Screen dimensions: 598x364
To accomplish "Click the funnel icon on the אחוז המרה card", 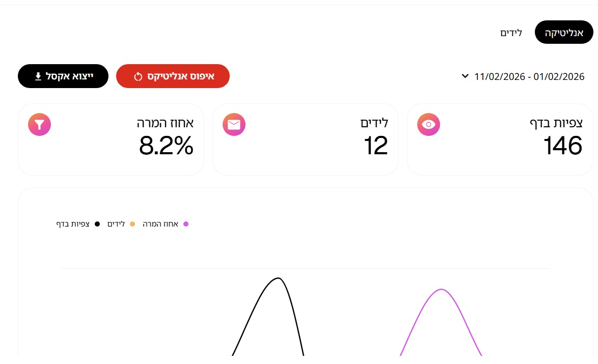I will [x=39, y=125].
